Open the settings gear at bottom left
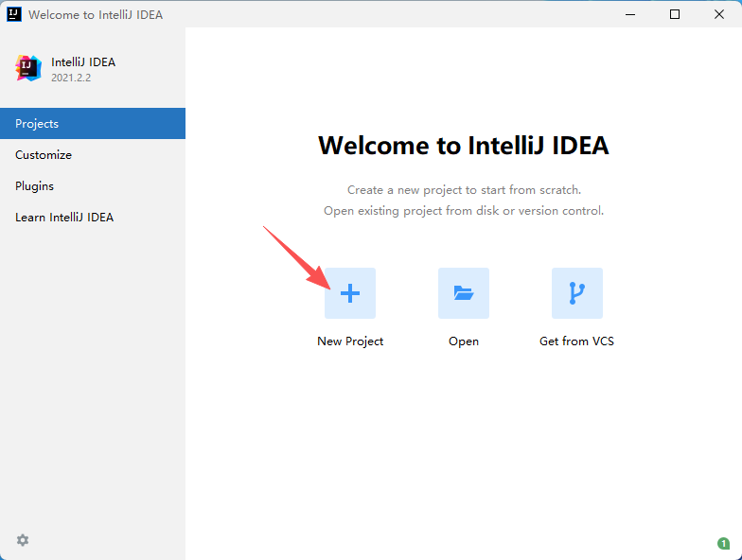 (x=23, y=540)
